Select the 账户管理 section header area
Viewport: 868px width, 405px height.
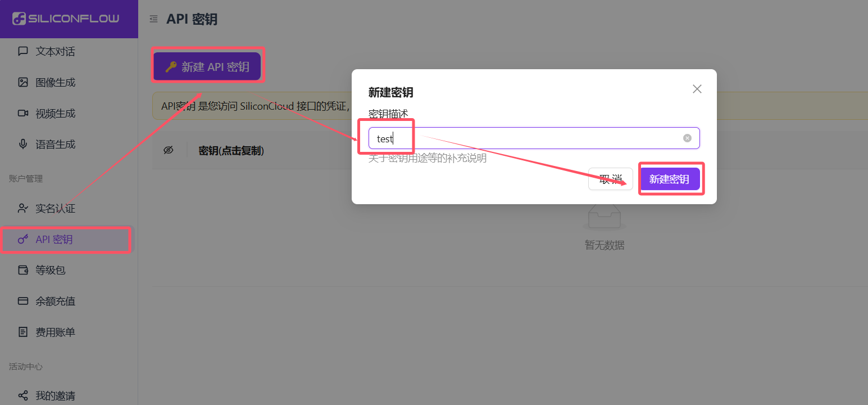tap(25, 178)
